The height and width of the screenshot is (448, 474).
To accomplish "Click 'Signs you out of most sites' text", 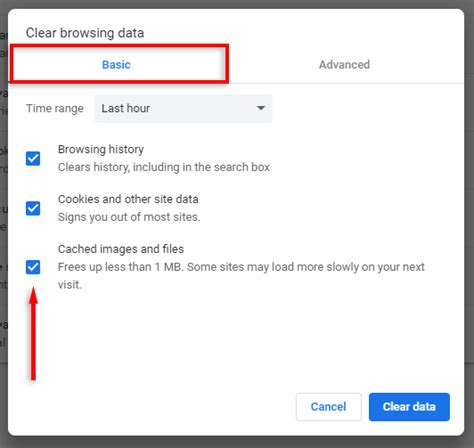I will (129, 217).
